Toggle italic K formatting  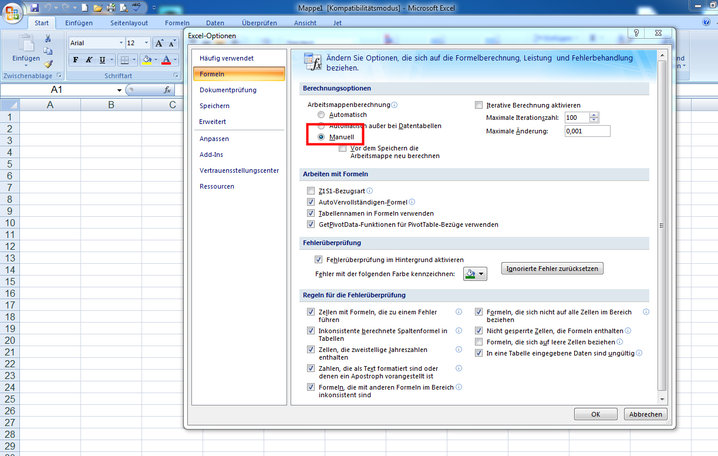pyautogui.click(x=89, y=60)
